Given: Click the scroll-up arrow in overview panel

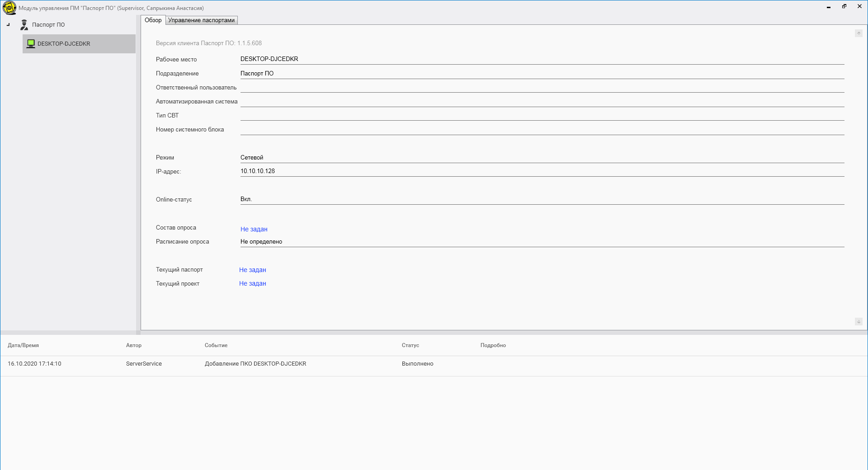Looking at the screenshot, I should [x=859, y=33].
